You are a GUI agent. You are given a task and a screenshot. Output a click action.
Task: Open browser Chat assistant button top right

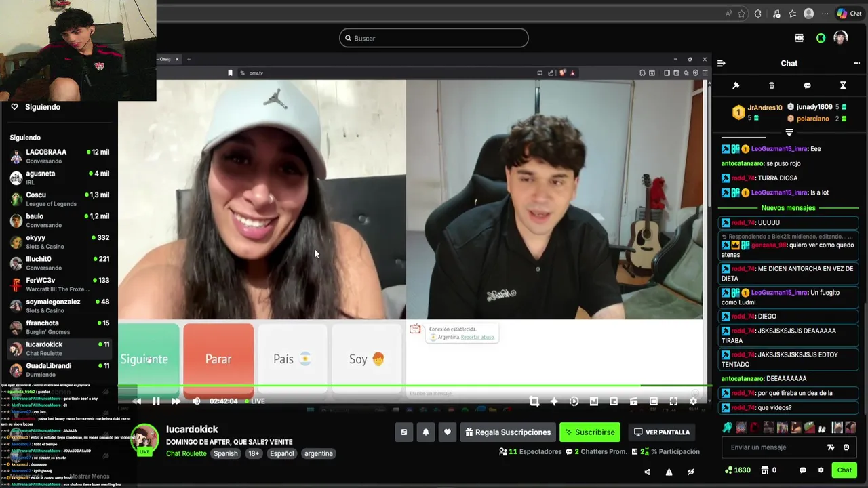(850, 14)
